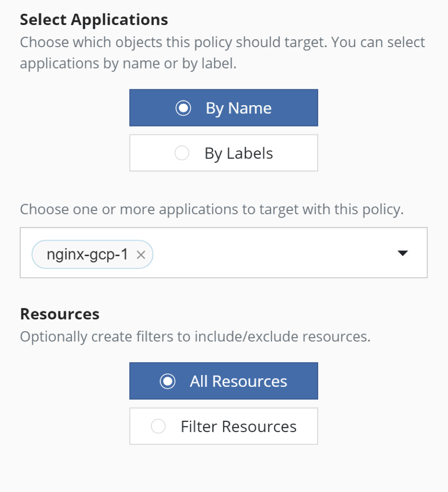Remove the nginx-gcp-1 chip with its x icon
Image resolution: width=448 pixels, height=492 pixels.
tap(141, 255)
